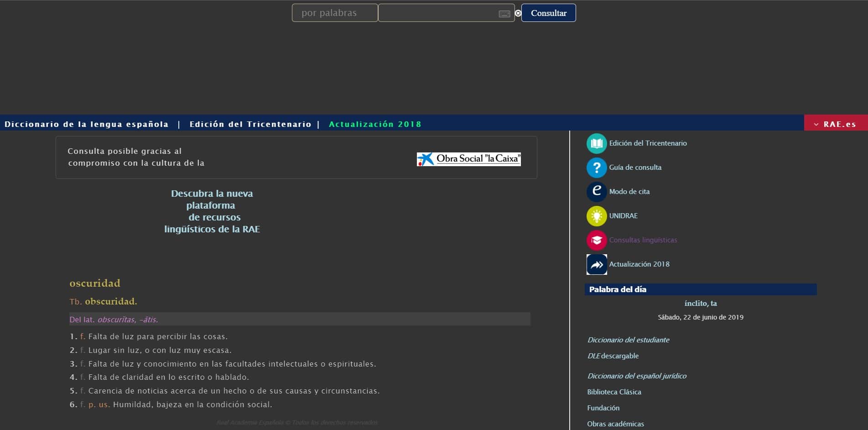Image resolution: width=868 pixels, height=430 pixels.
Task: Open the 'Obras académicas' link
Action: tap(616, 424)
